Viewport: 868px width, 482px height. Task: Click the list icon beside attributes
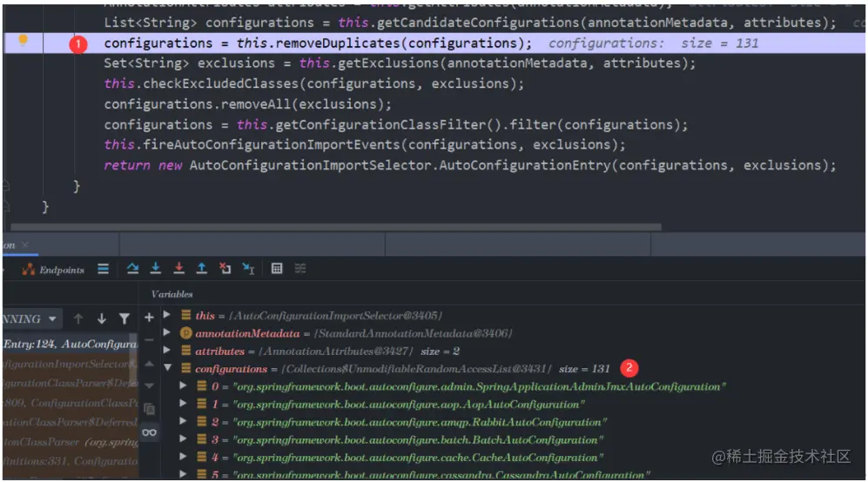[186, 351]
